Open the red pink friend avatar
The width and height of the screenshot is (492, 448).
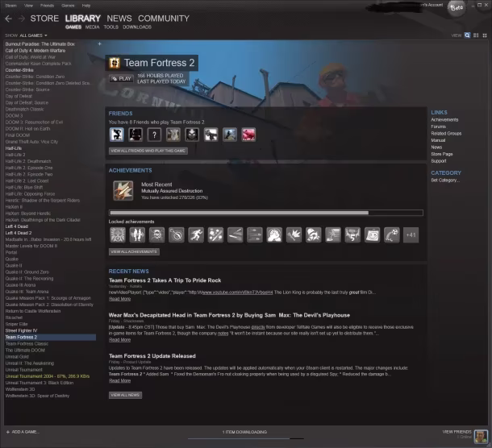(x=248, y=135)
